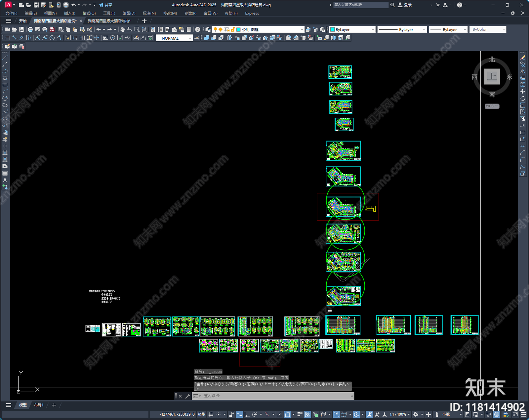529x420 pixels.
Task: Open the DWF publish icon
Action: coord(52,29)
